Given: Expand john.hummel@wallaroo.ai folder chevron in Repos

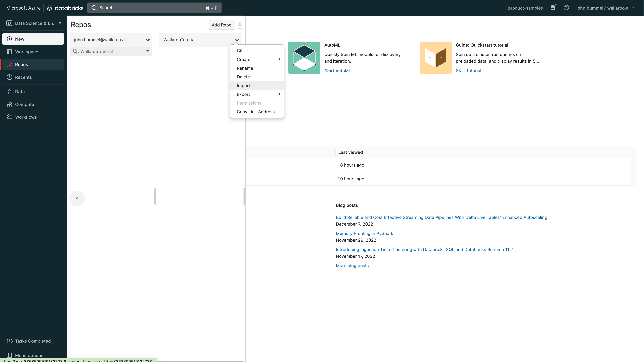Looking at the screenshot, I should 148,40.
